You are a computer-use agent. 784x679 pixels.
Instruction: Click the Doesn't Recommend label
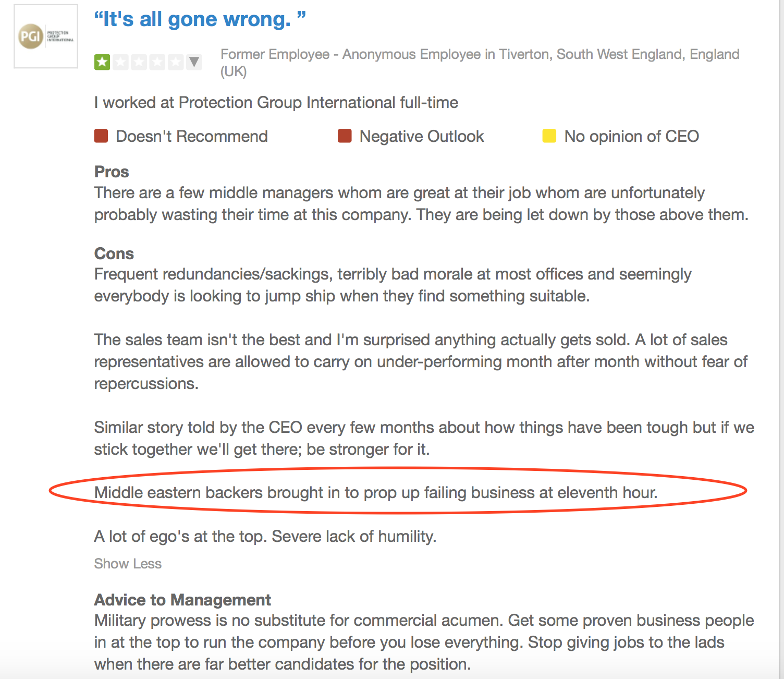tap(192, 136)
